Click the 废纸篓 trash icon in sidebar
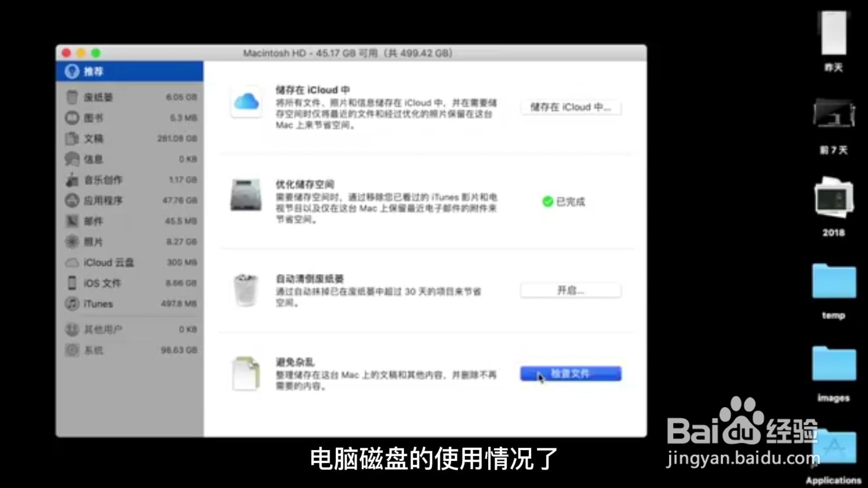This screenshot has height=488, width=868. tap(72, 97)
